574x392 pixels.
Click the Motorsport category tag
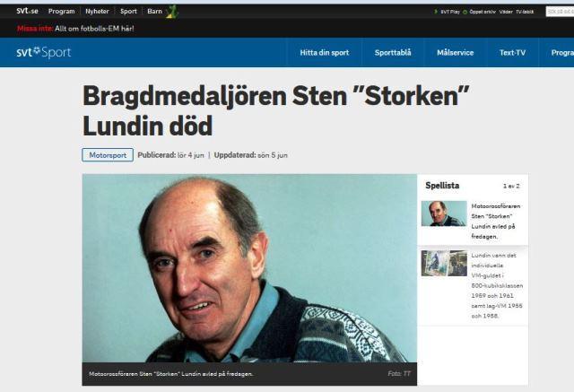[108, 155]
